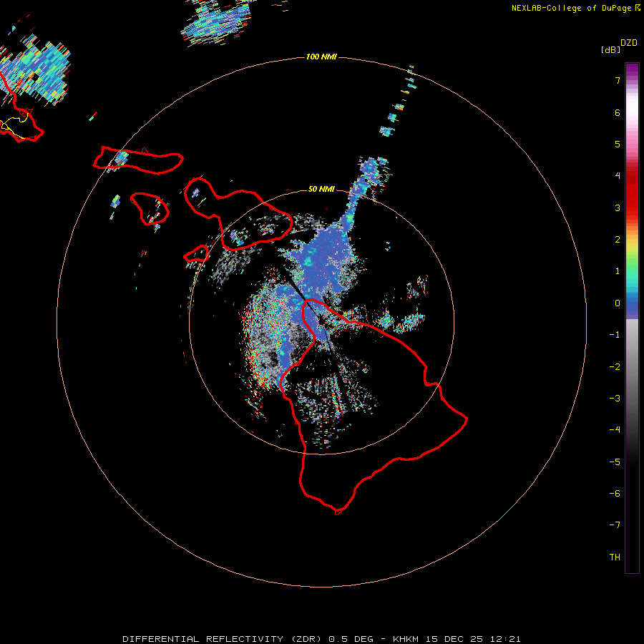This screenshot has width=644, height=644.
Task: Click the 2 dB value on color scale
Action: 618,240
